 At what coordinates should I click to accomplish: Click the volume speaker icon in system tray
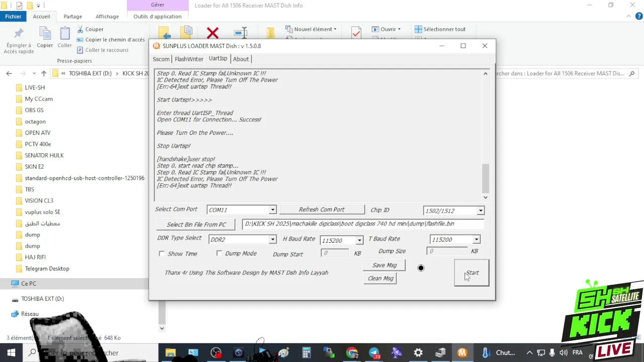click(x=563, y=353)
